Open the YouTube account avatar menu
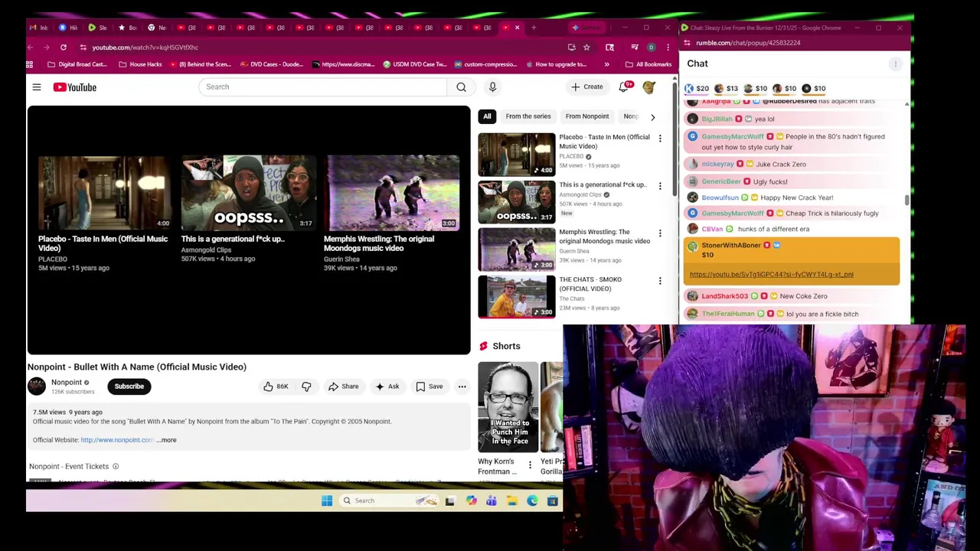The image size is (980, 551). click(x=649, y=87)
